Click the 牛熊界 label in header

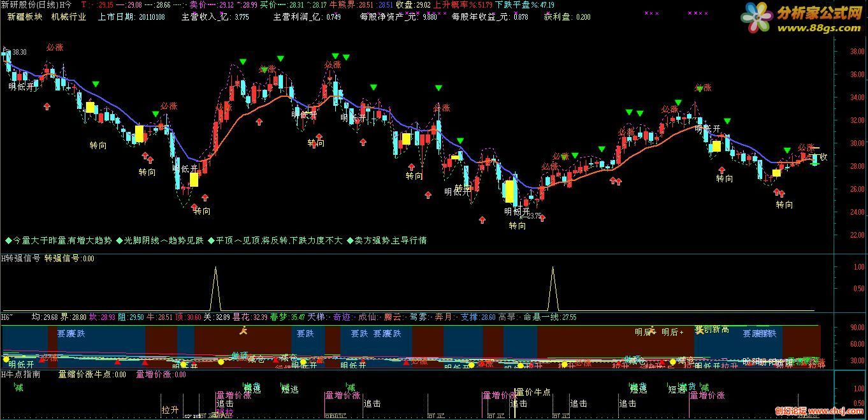point(342,4)
